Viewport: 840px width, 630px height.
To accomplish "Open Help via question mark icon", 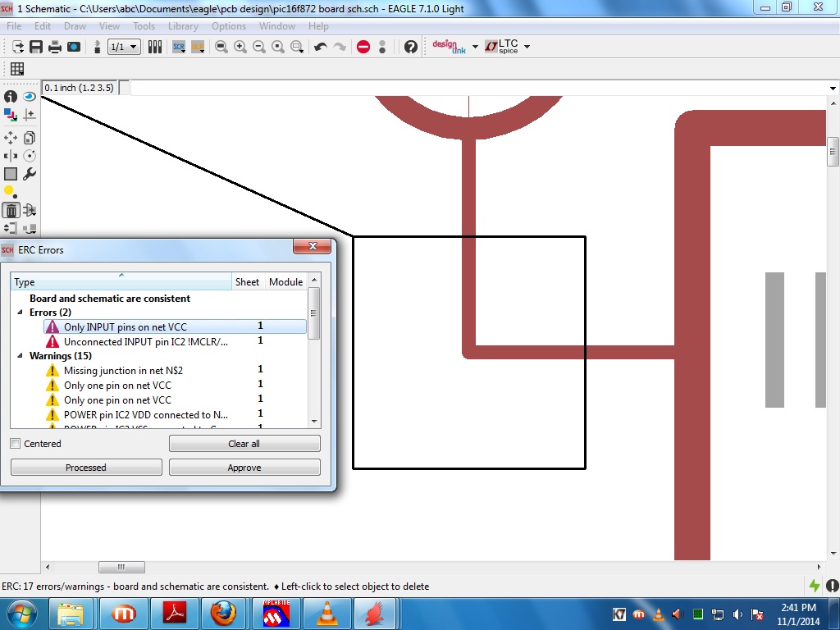I will point(410,47).
